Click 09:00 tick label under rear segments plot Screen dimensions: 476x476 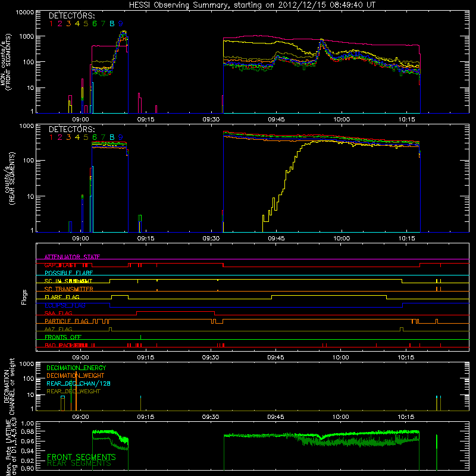80,239
